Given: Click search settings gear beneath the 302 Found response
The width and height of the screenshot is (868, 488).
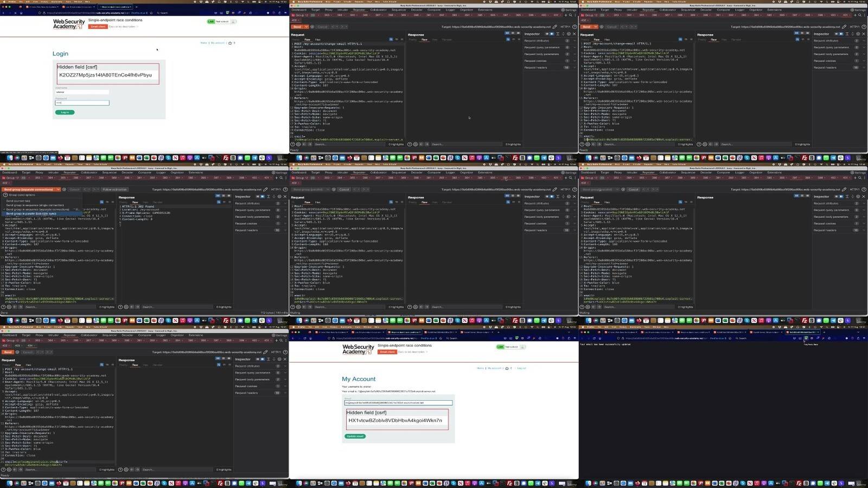Looking at the screenshot, I should 126,307.
